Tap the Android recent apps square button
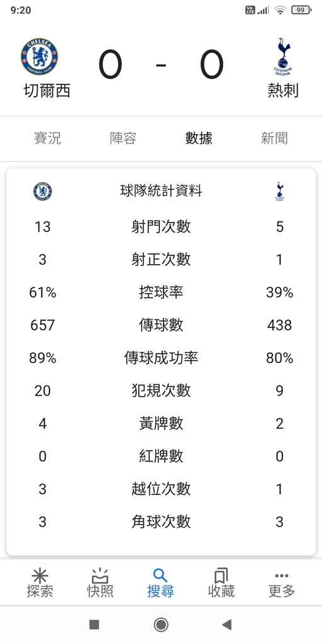 coord(94,625)
